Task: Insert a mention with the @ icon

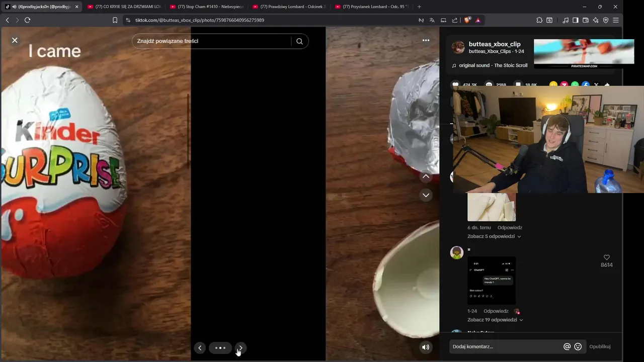Action: pyautogui.click(x=567, y=346)
